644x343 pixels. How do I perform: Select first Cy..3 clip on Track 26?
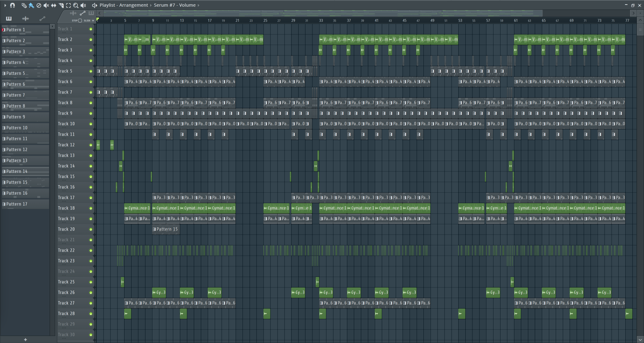click(159, 292)
